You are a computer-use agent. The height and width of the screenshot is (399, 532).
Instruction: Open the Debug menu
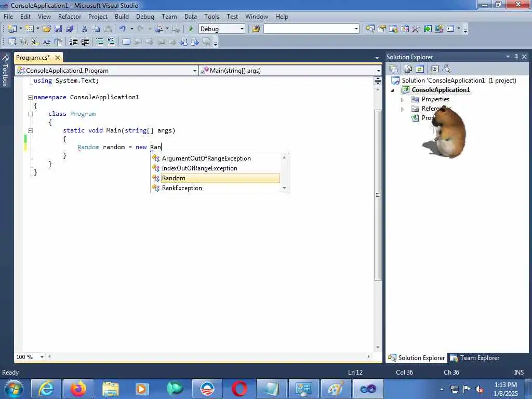pyautogui.click(x=145, y=16)
